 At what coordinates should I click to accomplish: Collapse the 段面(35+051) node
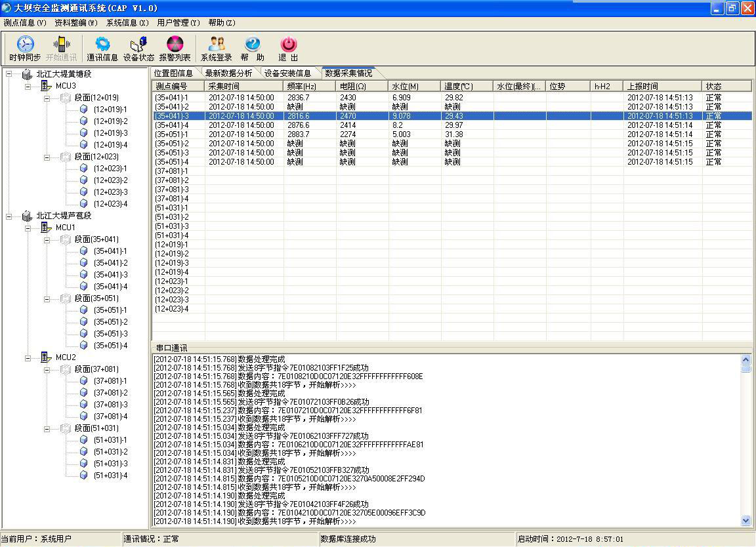[47, 299]
